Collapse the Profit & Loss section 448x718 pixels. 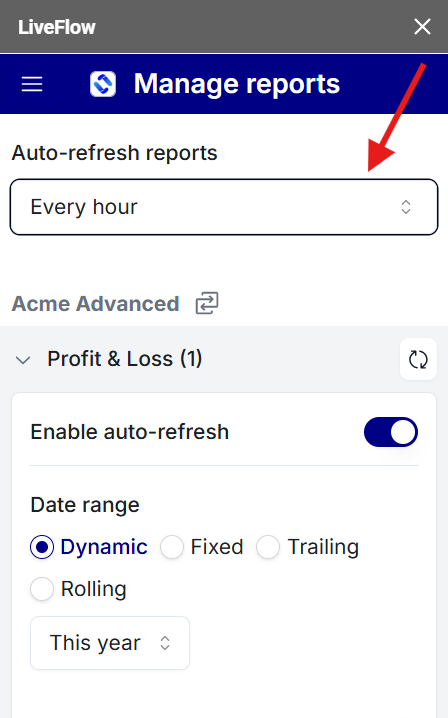click(x=23, y=360)
